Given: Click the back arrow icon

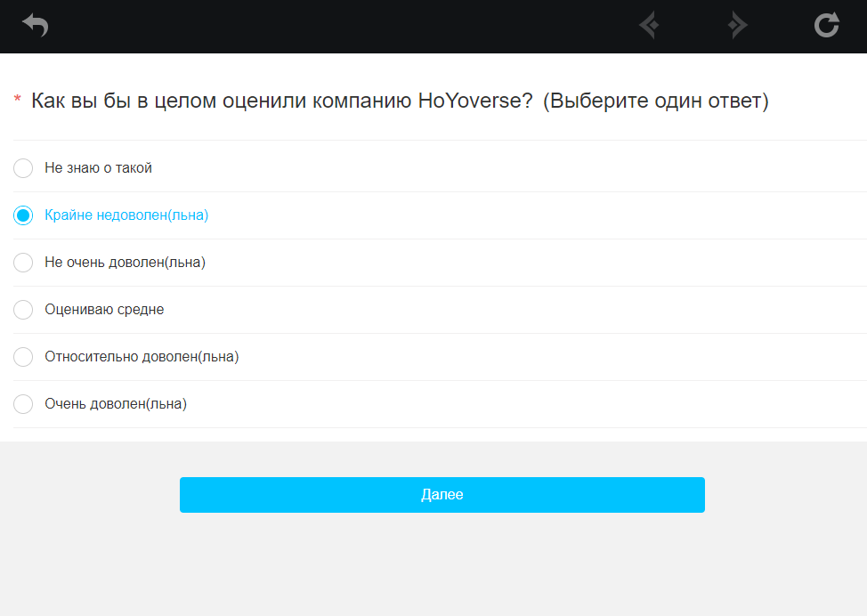Looking at the screenshot, I should click(36, 26).
